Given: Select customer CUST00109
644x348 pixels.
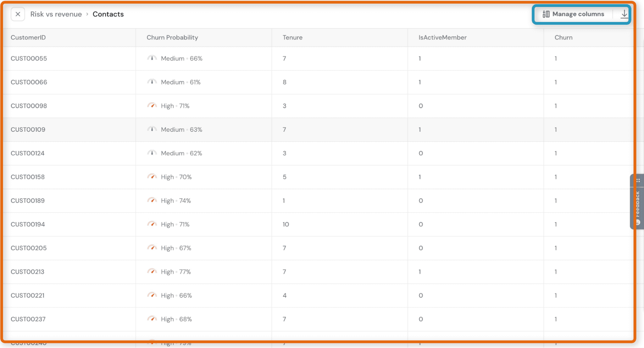Looking at the screenshot, I should click(28, 130).
